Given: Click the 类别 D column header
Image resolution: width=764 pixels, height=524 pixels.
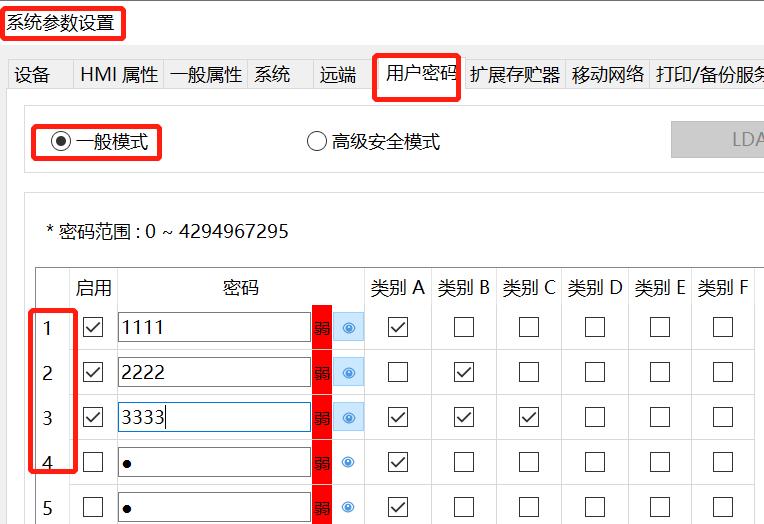Looking at the screenshot, I should pyautogui.click(x=595, y=288).
